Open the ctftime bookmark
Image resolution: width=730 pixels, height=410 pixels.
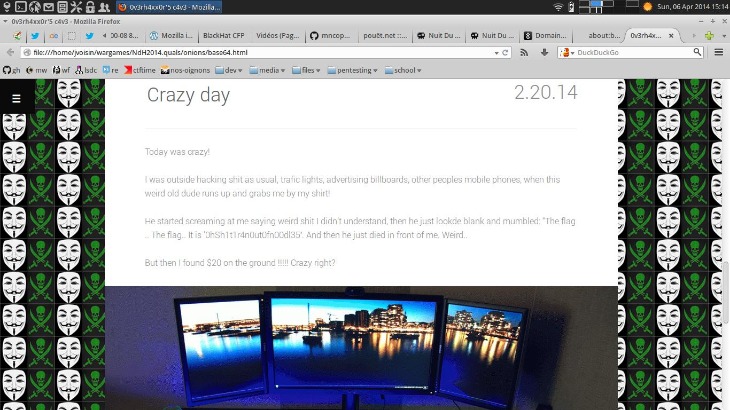140,70
